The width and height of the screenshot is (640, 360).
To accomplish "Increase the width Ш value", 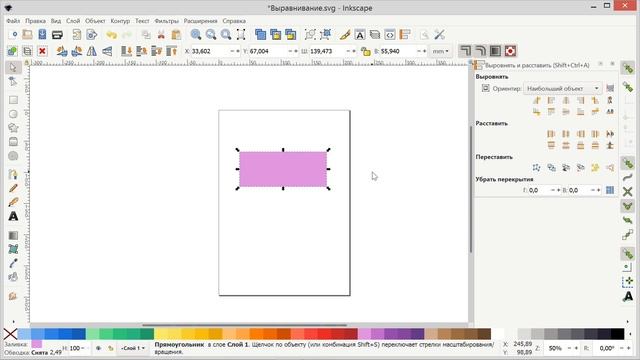I will 353,51.
